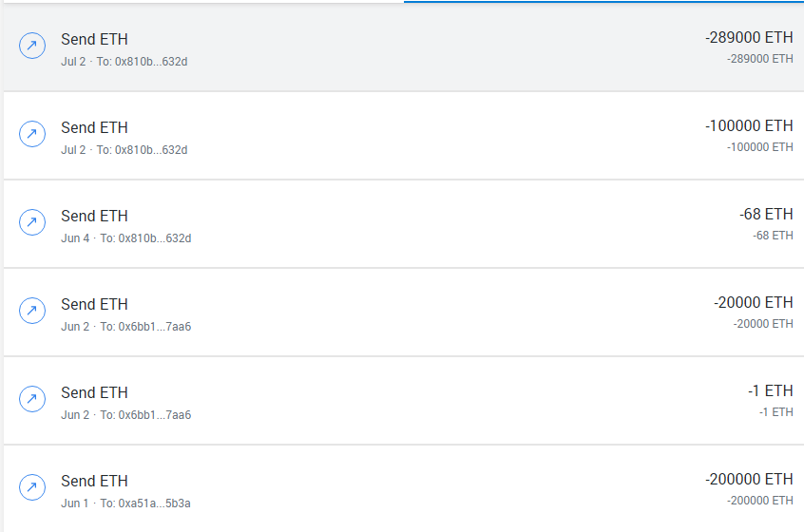Click the large -289000 ETH amount

pos(749,38)
